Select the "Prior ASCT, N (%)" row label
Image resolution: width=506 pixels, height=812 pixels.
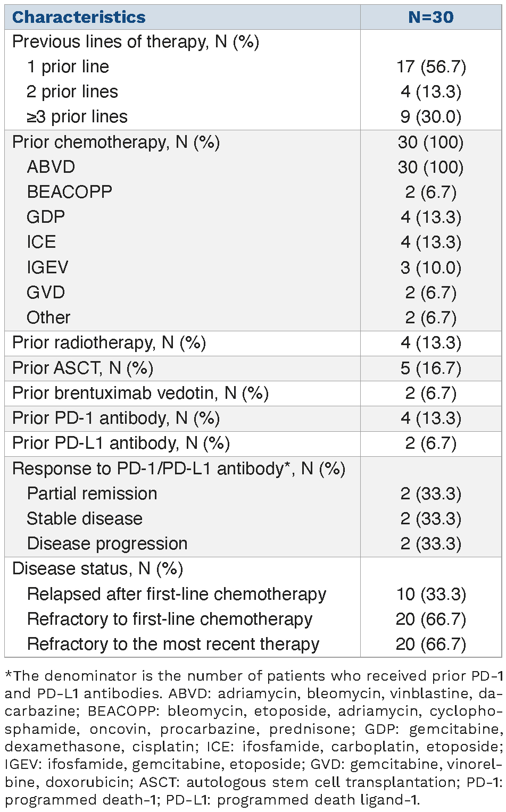[82, 368]
